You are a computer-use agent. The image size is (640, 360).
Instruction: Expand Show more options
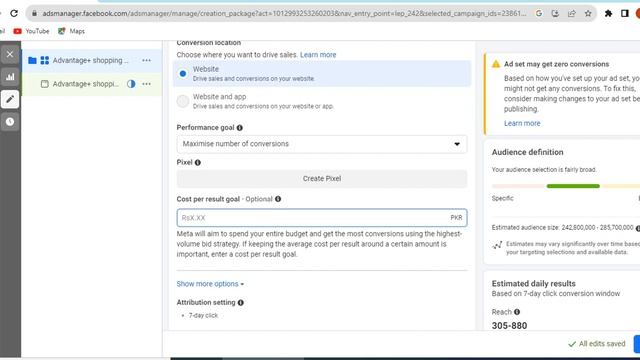pyautogui.click(x=210, y=284)
